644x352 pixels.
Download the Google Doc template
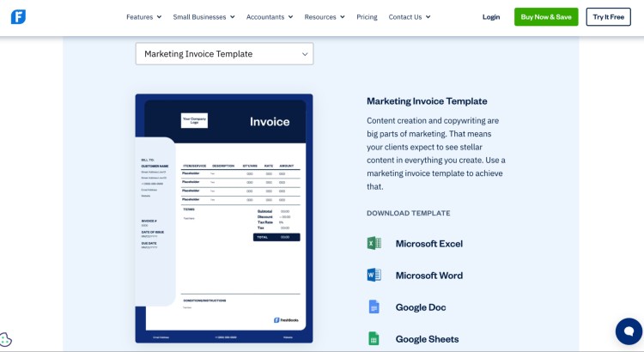[421, 307]
